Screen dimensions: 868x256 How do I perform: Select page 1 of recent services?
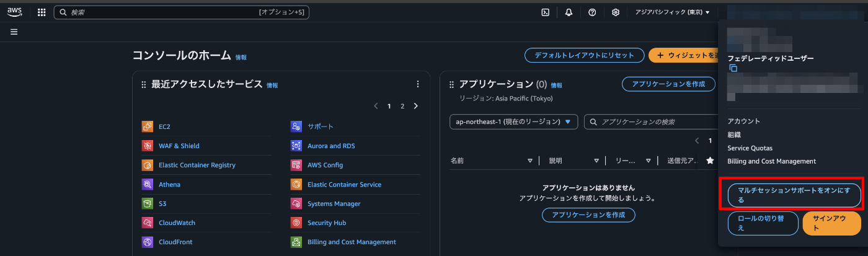(x=389, y=106)
